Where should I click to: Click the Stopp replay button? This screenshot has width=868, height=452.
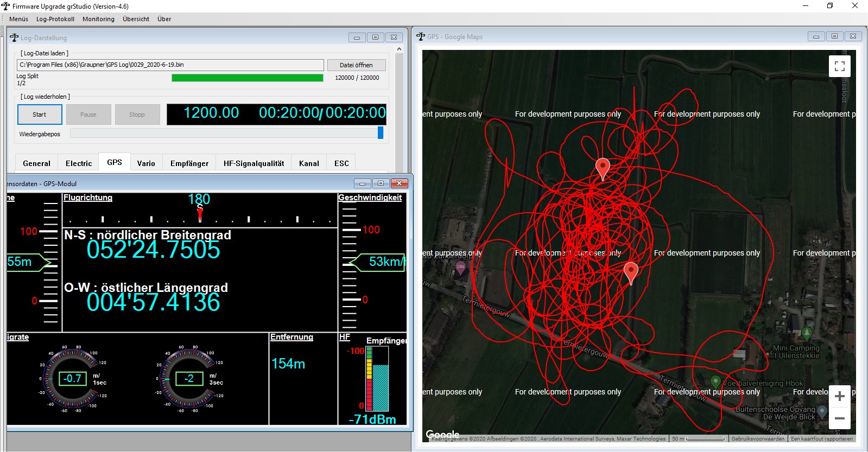click(x=137, y=114)
